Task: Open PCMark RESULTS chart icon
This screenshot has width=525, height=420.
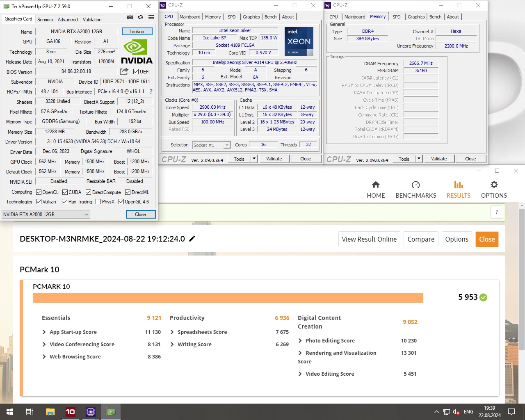Action: pyautogui.click(x=459, y=185)
